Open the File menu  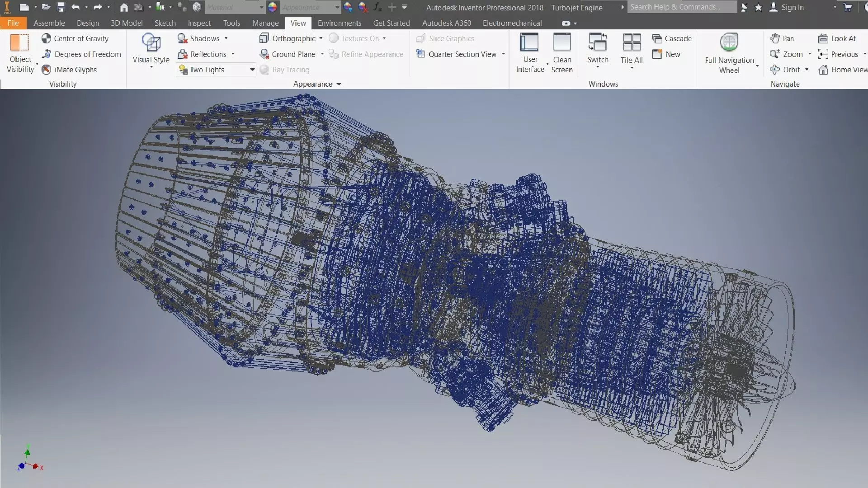pyautogui.click(x=13, y=23)
